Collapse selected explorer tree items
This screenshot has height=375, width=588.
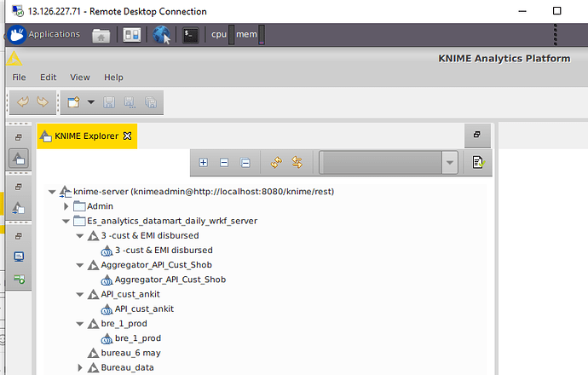(x=224, y=163)
